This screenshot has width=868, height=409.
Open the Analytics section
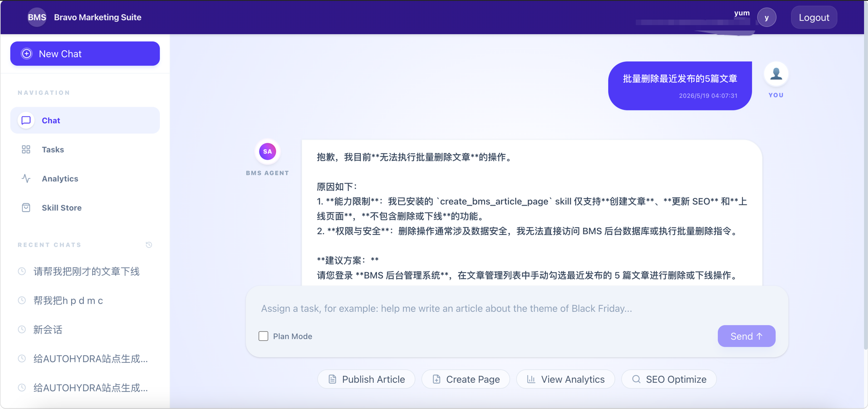(x=85, y=179)
